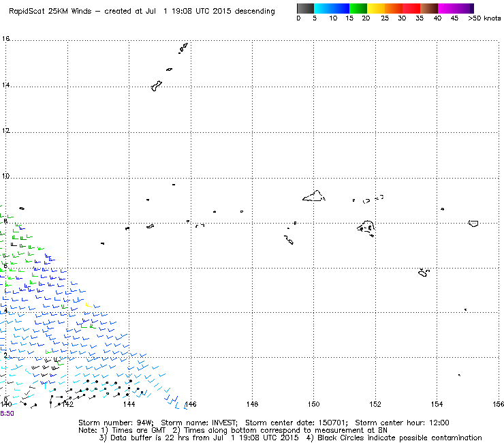Click the '>50 knots' legend label
This screenshot has width=504, height=443.
[484, 18]
